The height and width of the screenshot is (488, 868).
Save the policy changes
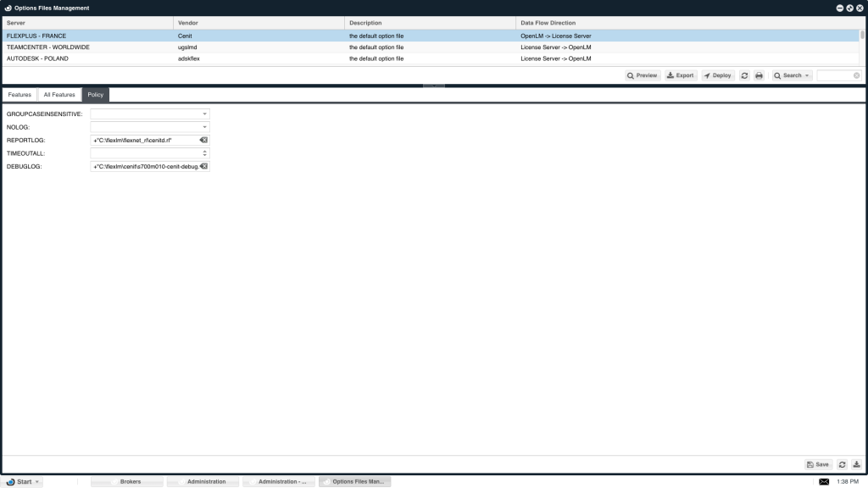click(x=816, y=464)
